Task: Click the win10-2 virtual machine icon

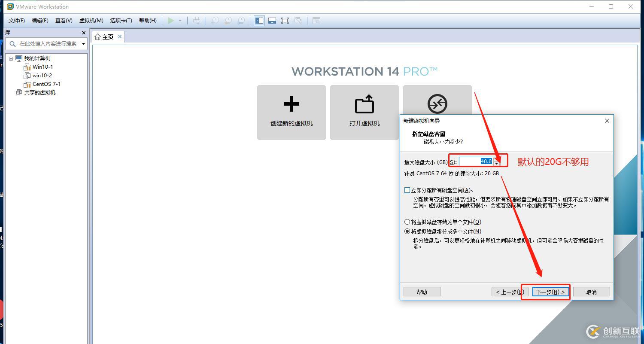Action: pyautogui.click(x=27, y=76)
